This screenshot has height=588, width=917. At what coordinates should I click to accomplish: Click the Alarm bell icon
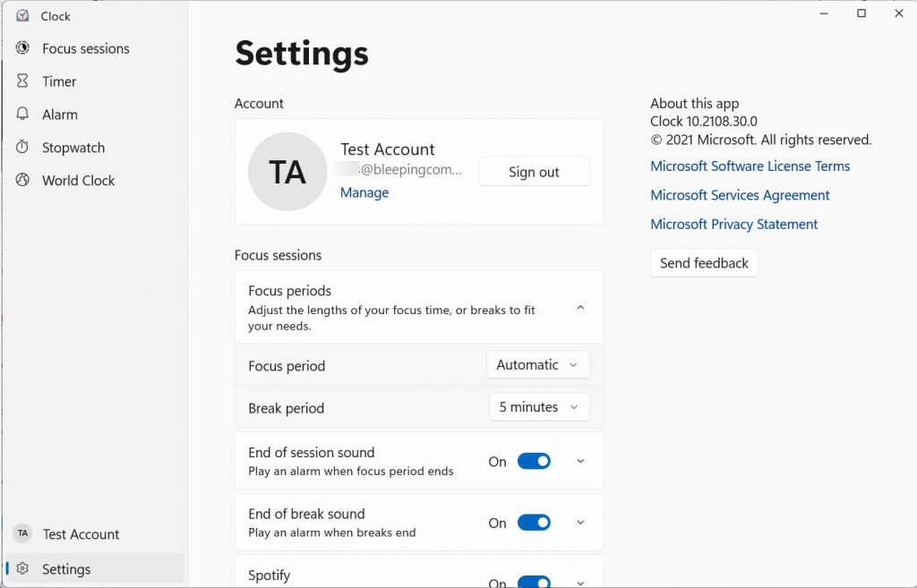[x=23, y=115]
